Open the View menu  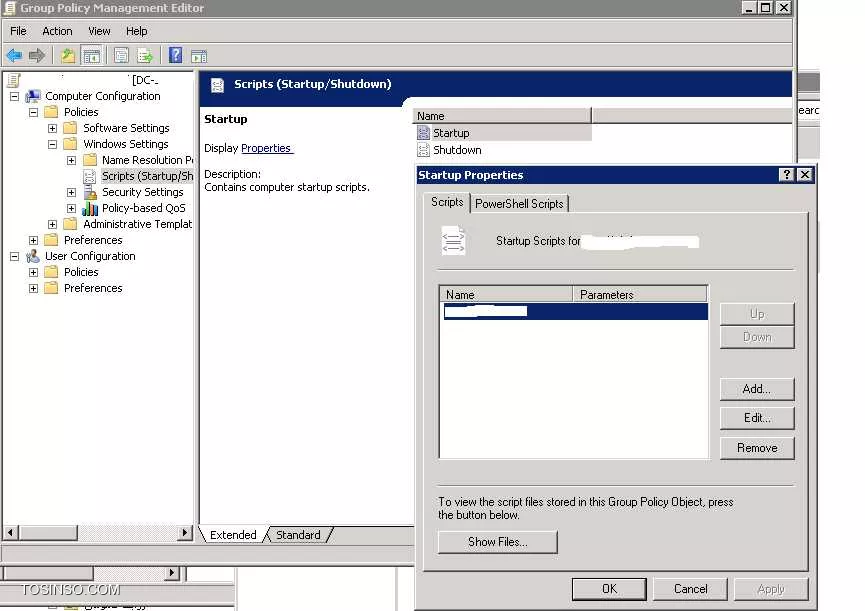point(99,31)
